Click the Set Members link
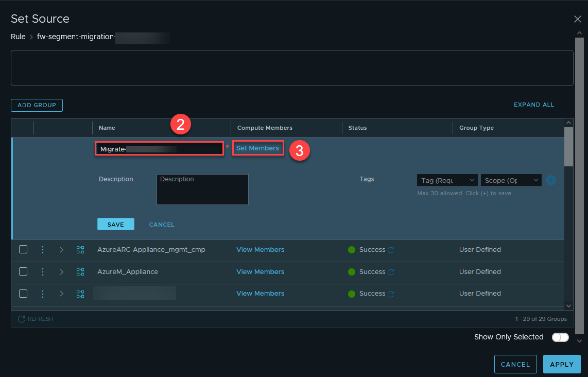588x377 pixels. click(x=257, y=148)
